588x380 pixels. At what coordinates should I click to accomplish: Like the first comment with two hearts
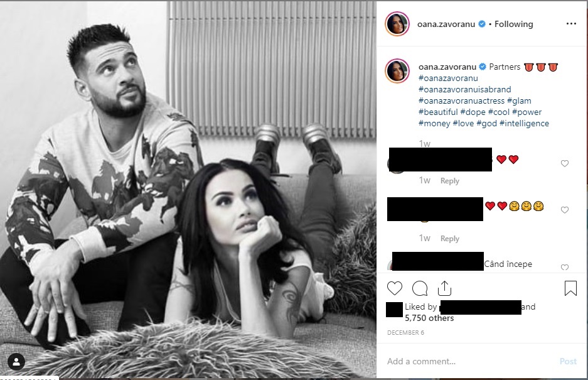click(x=564, y=163)
